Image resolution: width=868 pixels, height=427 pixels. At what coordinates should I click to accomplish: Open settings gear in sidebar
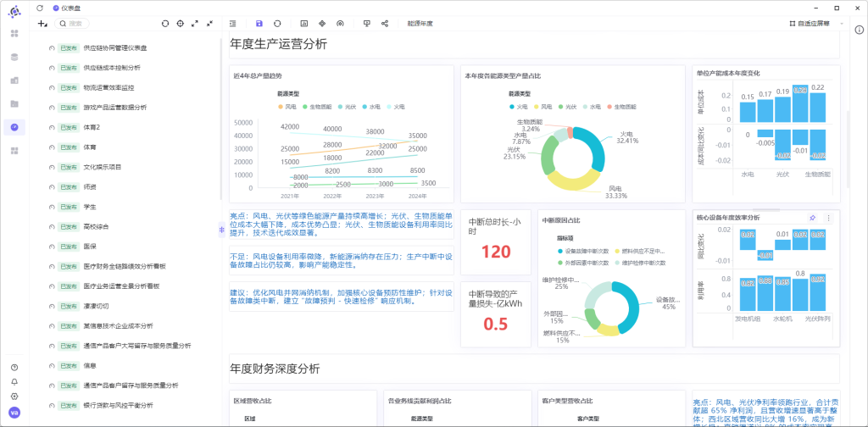pos(14,396)
